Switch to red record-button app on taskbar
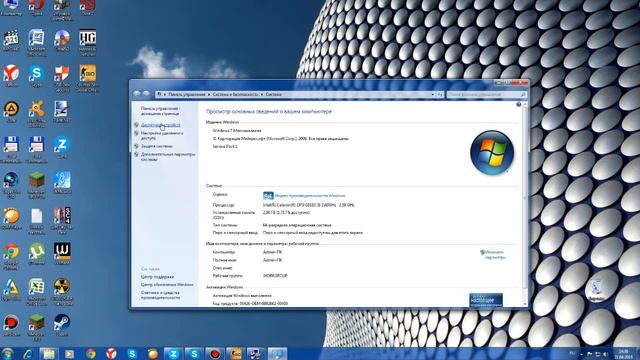640x360 pixels. (215, 354)
